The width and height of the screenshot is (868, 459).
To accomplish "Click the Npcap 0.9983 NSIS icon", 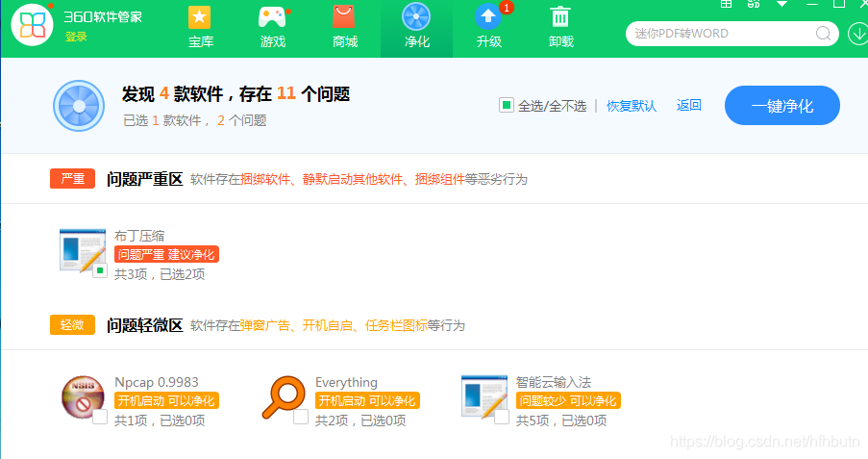I will pyautogui.click(x=83, y=396).
